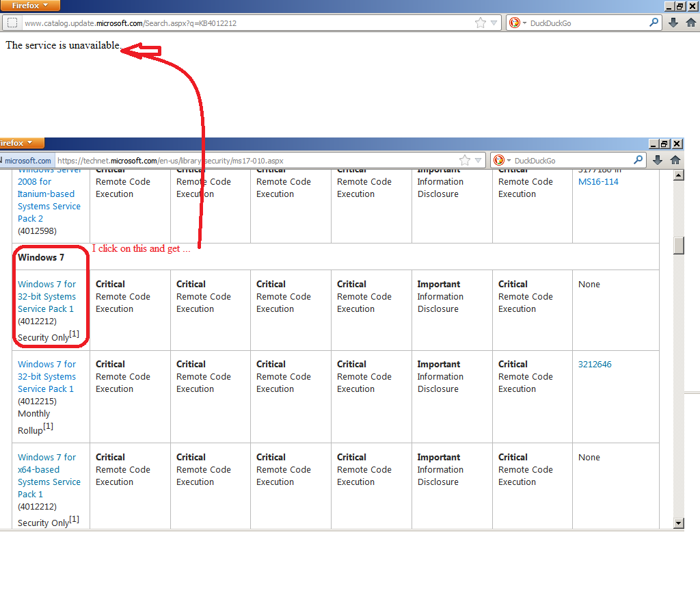Open Downloads arrow in the technet window

click(x=658, y=160)
